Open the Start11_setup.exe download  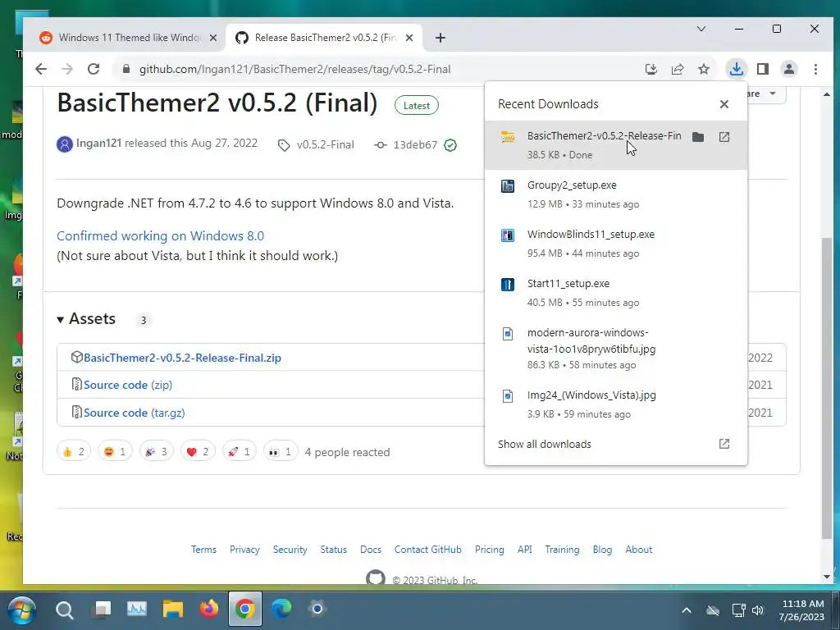(x=615, y=293)
